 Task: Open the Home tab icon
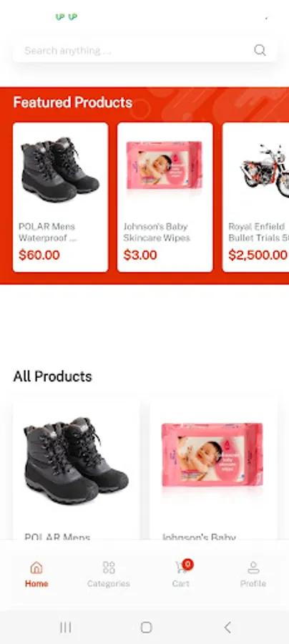click(x=36, y=567)
